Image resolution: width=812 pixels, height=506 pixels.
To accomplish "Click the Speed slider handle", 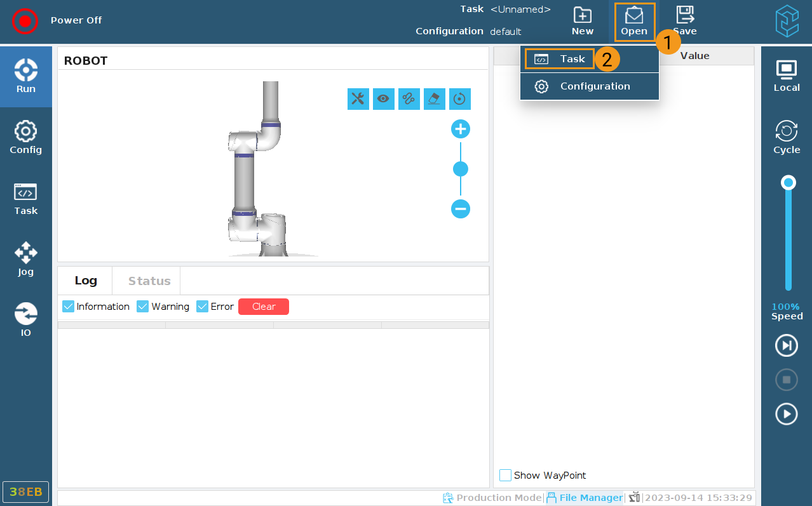I will pos(788,183).
